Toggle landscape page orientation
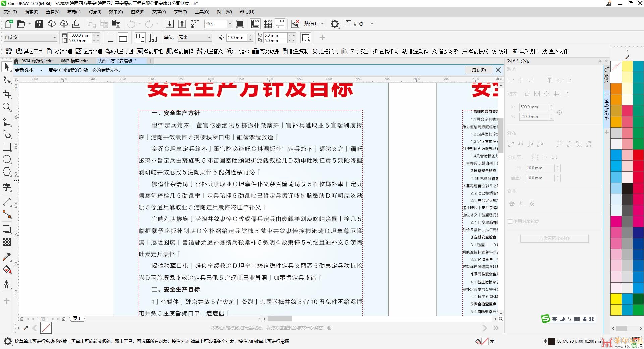Screen dimensions: 644x349 click(x=123, y=38)
